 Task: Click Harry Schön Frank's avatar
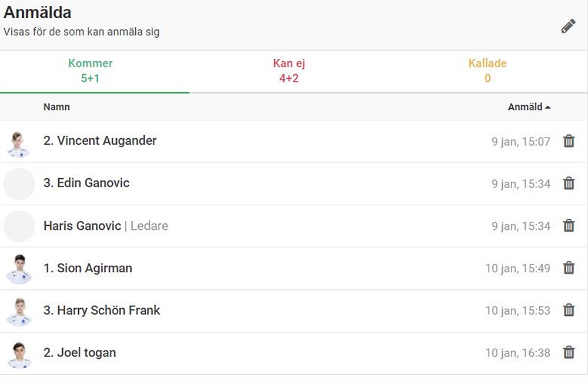point(19,312)
